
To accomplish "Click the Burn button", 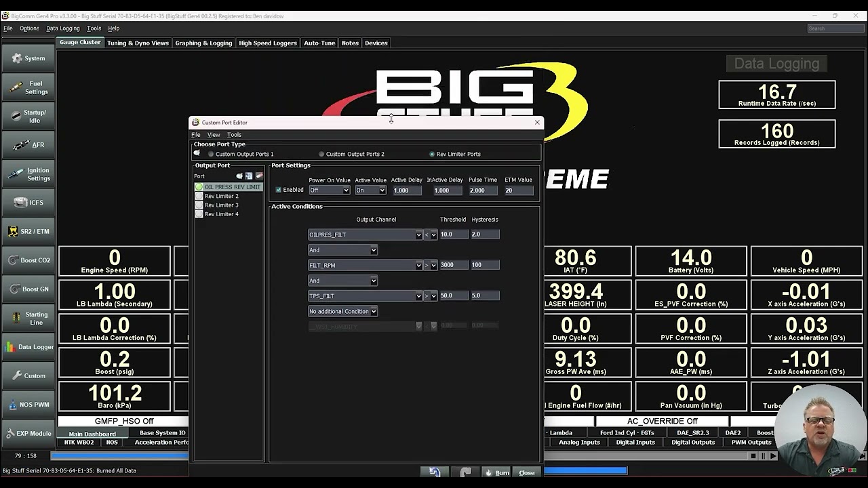I will click(496, 472).
